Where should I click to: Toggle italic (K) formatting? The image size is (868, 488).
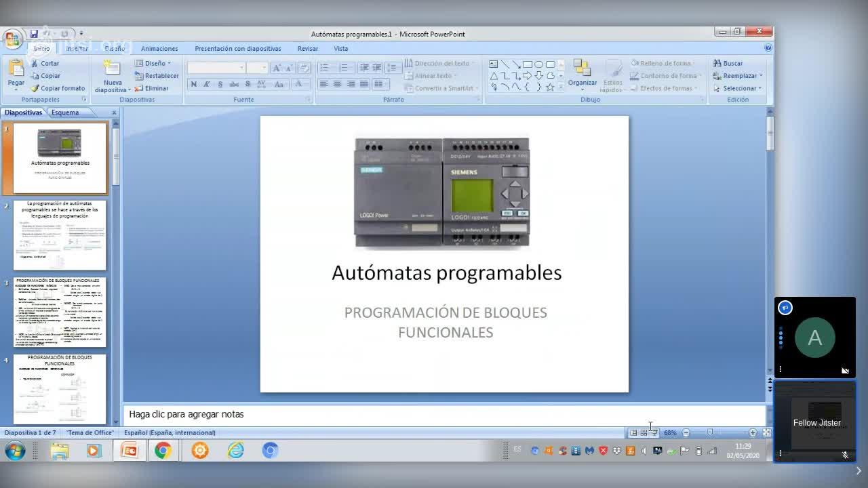coord(207,84)
